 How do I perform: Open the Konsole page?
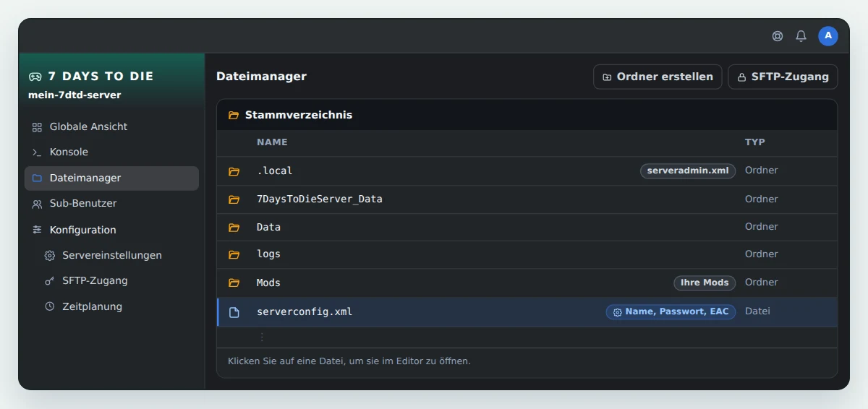click(x=111, y=152)
